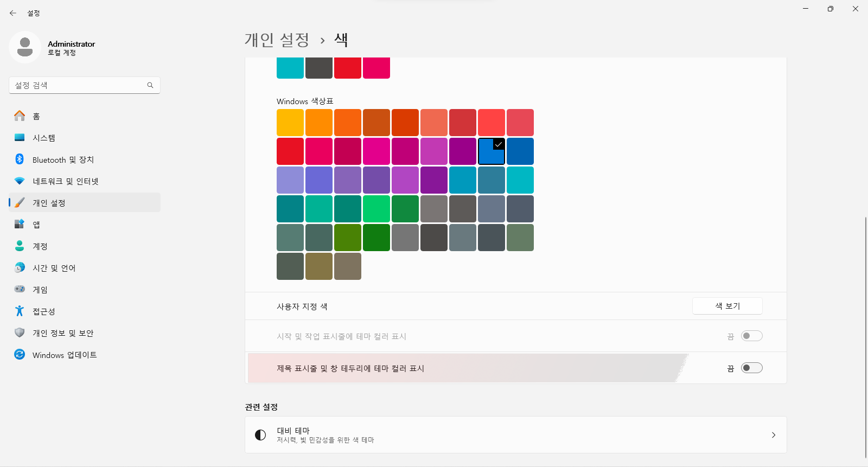The height and width of the screenshot is (467, 868).
Task: Click the back arrow in title bar
Action: [x=13, y=13]
